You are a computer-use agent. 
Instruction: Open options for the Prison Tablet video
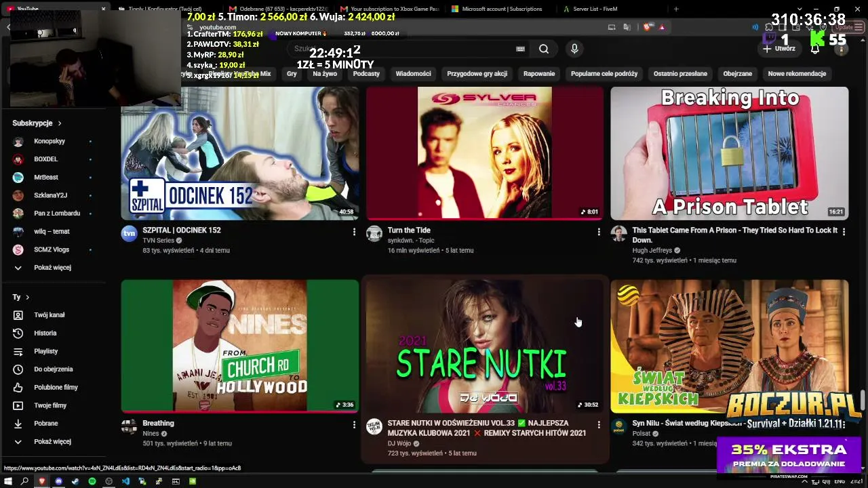(844, 232)
